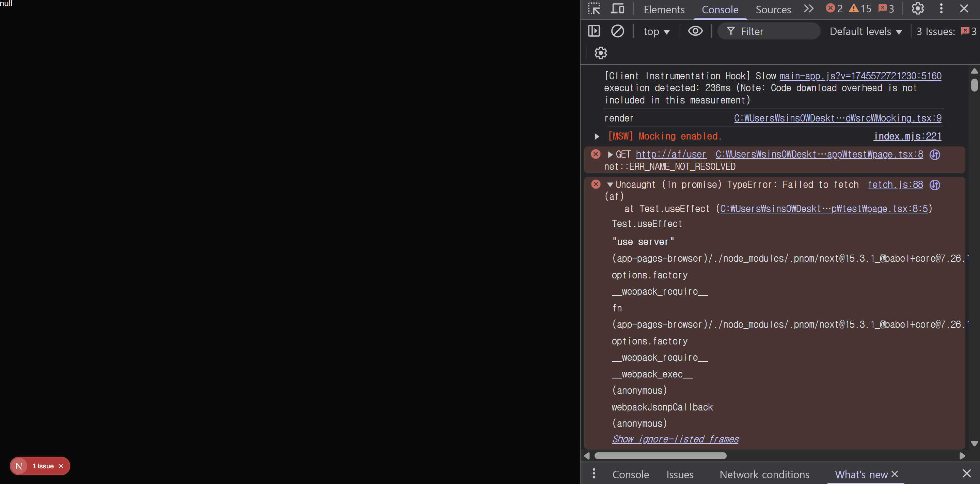The height and width of the screenshot is (484, 980).
Task: Open the fetch.js:88 source link
Action: click(x=895, y=185)
